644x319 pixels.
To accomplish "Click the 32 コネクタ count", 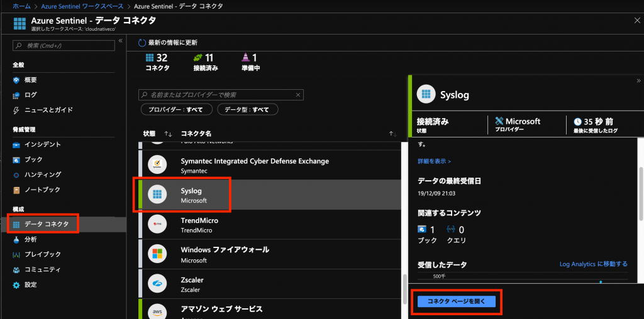I will (x=157, y=62).
